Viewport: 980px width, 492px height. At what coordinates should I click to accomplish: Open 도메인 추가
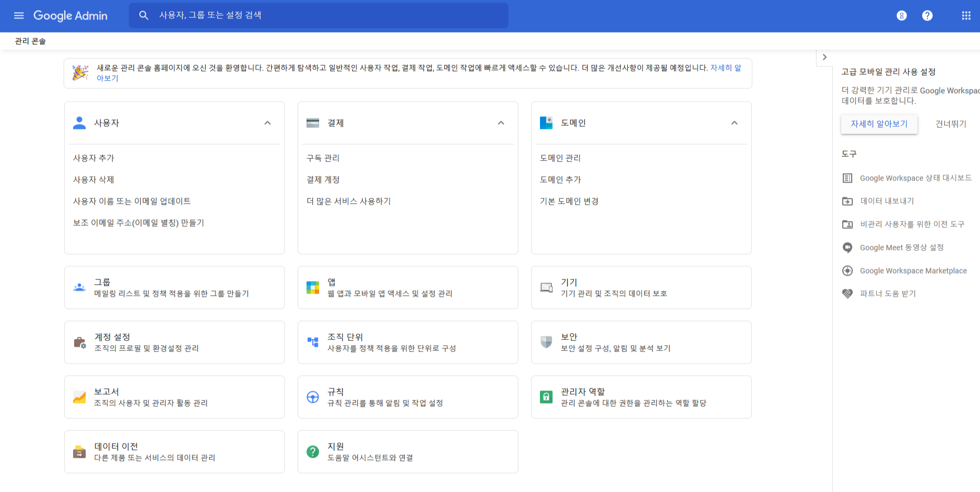pyautogui.click(x=560, y=179)
